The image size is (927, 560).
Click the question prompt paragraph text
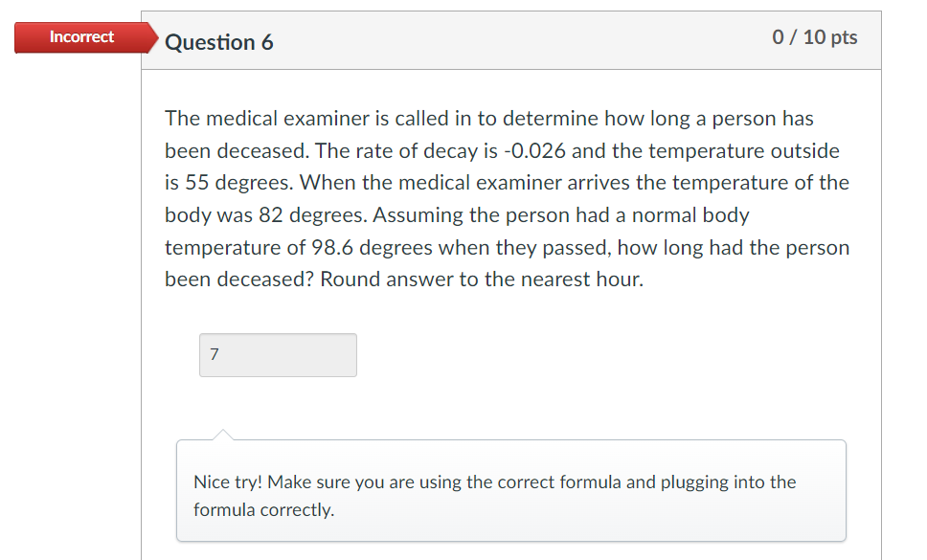click(x=507, y=198)
